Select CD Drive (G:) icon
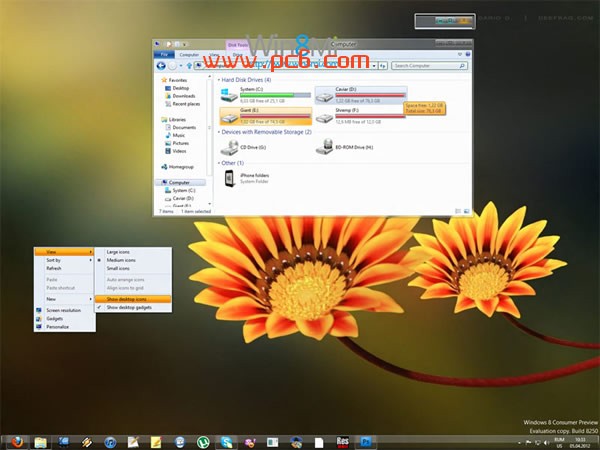This screenshot has height=450, width=600. (x=230, y=147)
